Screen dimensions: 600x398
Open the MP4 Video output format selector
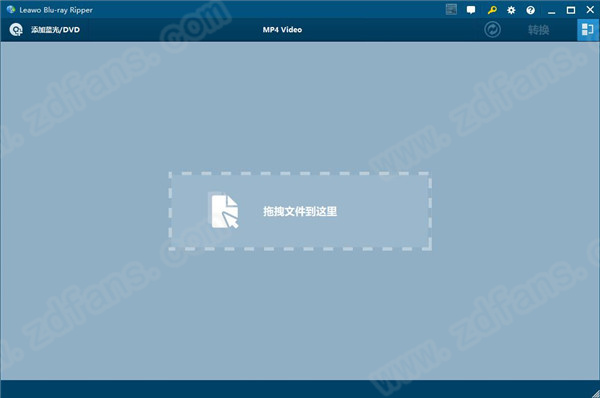(282, 30)
